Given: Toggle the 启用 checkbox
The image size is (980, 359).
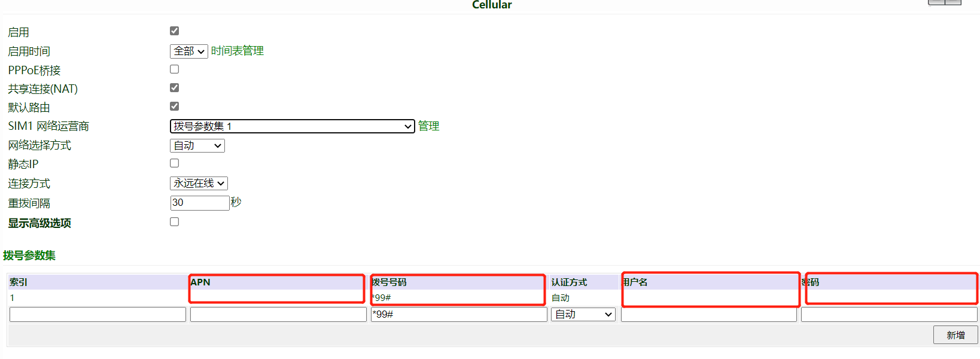Looking at the screenshot, I should click(x=174, y=31).
